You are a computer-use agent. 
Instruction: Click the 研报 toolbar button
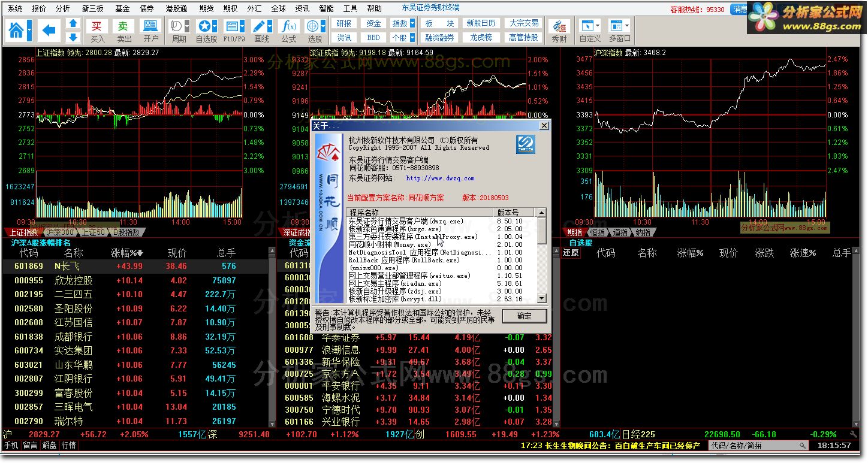coord(344,23)
